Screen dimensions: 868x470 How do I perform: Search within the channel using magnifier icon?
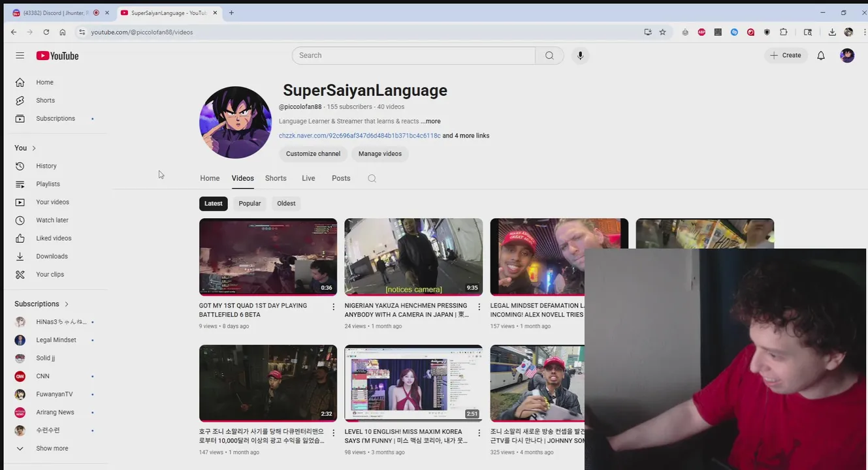pos(372,178)
